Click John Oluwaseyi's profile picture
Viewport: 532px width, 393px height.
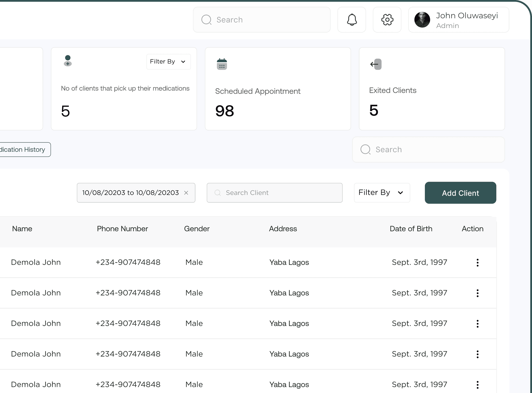point(422,20)
